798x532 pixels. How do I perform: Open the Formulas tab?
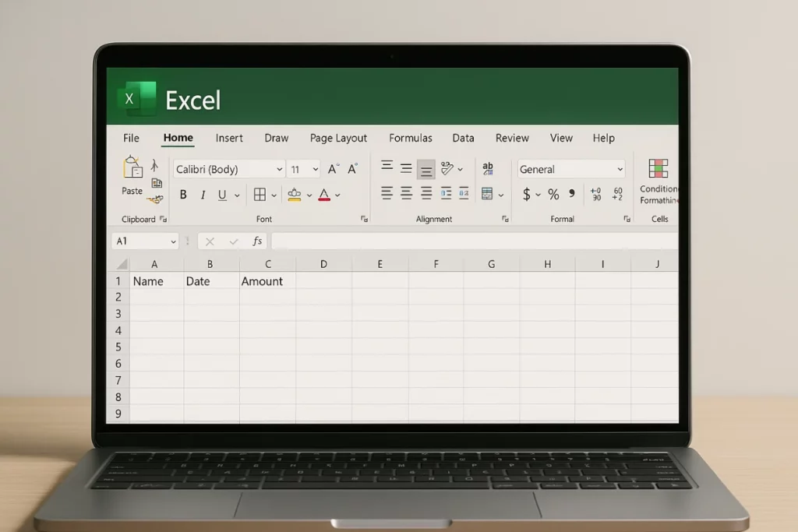pos(410,138)
